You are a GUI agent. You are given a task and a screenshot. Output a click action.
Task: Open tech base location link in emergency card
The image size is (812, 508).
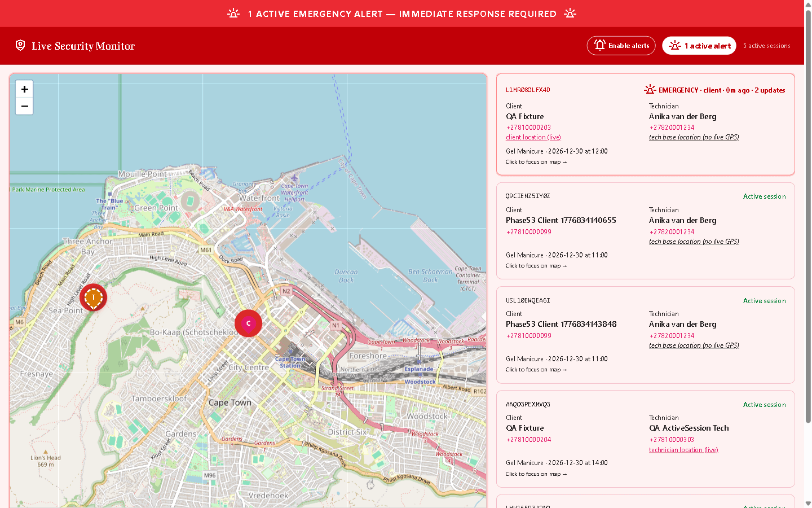pyautogui.click(x=694, y=137)
